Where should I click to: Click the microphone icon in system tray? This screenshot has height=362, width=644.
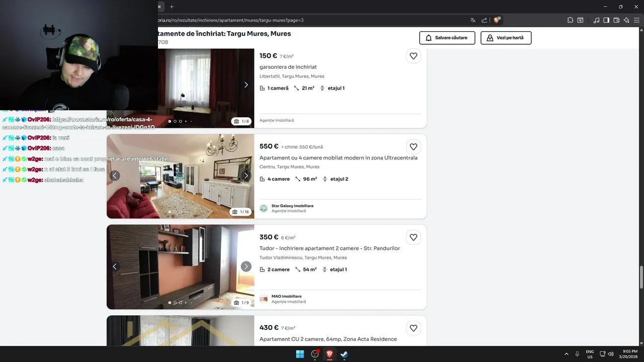pos(577,354)
